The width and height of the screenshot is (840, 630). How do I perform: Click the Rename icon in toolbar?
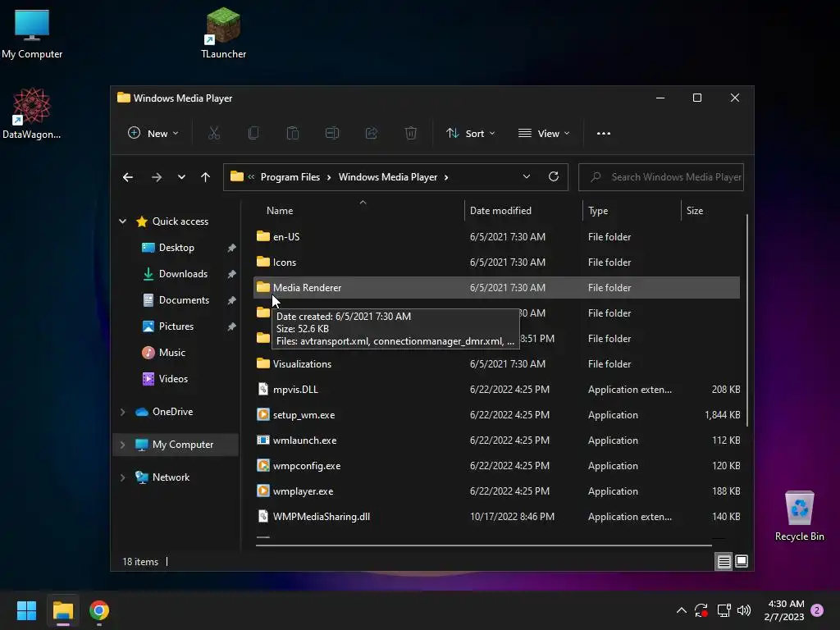[x=332, y=134]
